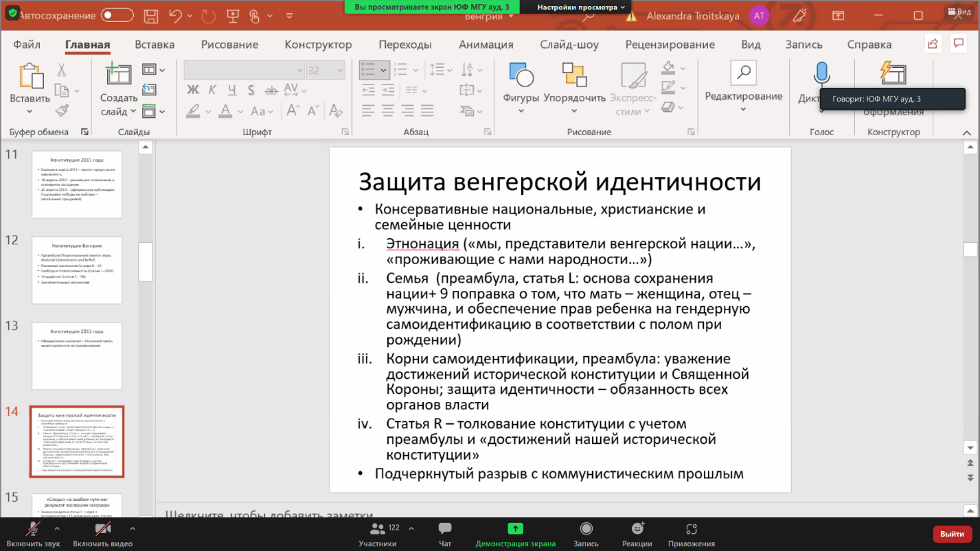Open Zoom Чат (chat)
This screenshot has width=980, height=551.
pyautogui.click(x=445, y=535)
